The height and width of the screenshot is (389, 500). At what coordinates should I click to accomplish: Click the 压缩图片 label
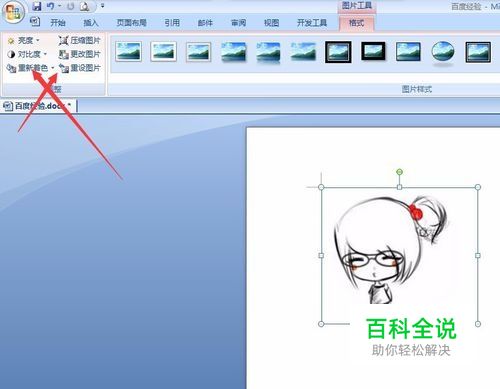[85, 41]
